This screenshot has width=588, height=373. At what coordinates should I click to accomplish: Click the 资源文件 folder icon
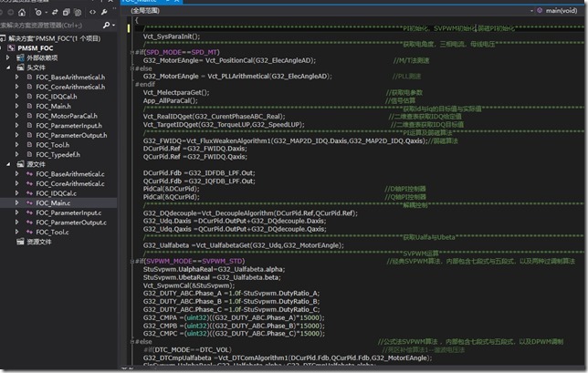click(x=20, y=242)
